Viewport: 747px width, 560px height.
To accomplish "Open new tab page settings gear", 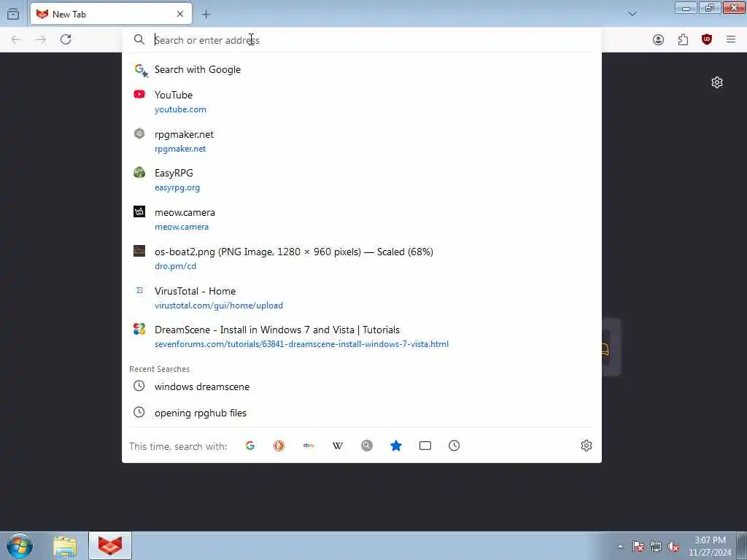I will (x=717, y=82).
